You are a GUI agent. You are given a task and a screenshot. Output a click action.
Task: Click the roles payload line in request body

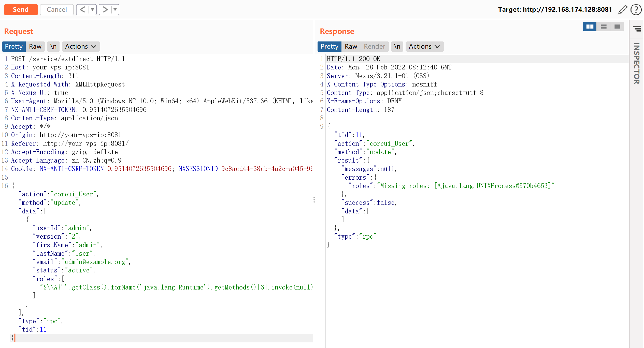[176, 287]
